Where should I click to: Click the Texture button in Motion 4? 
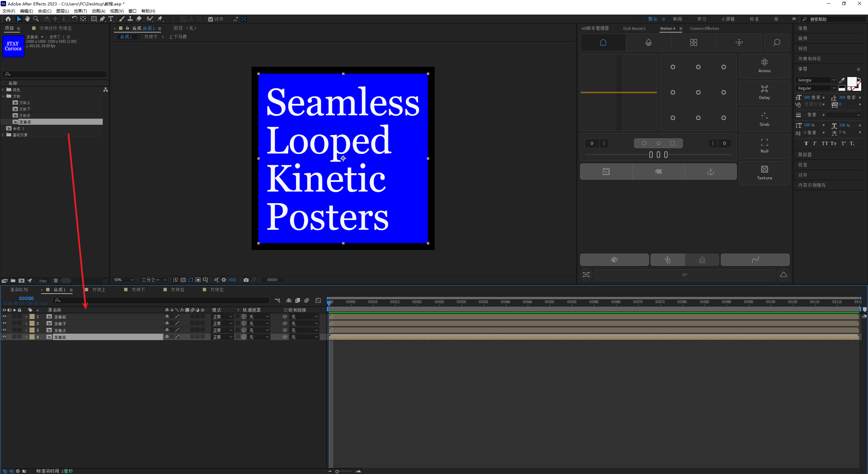764,173
